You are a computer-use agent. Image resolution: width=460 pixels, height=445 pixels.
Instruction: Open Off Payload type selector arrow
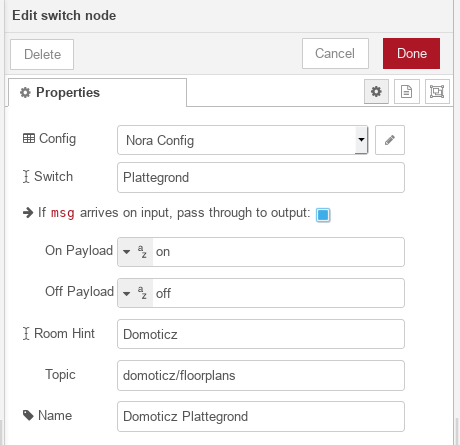[127, 294]
